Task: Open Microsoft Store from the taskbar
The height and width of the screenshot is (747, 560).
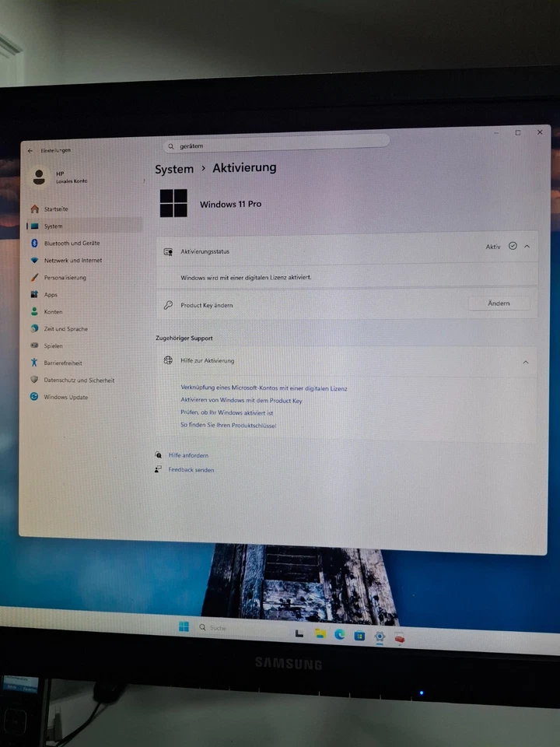Action: click(359, 636)
